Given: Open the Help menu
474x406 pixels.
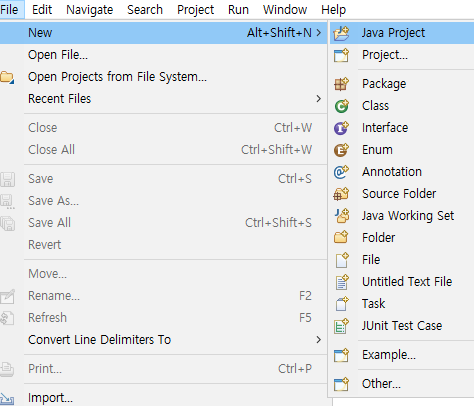Looking at the screenshot, I should pyautogui.click(x=334, y=10).
